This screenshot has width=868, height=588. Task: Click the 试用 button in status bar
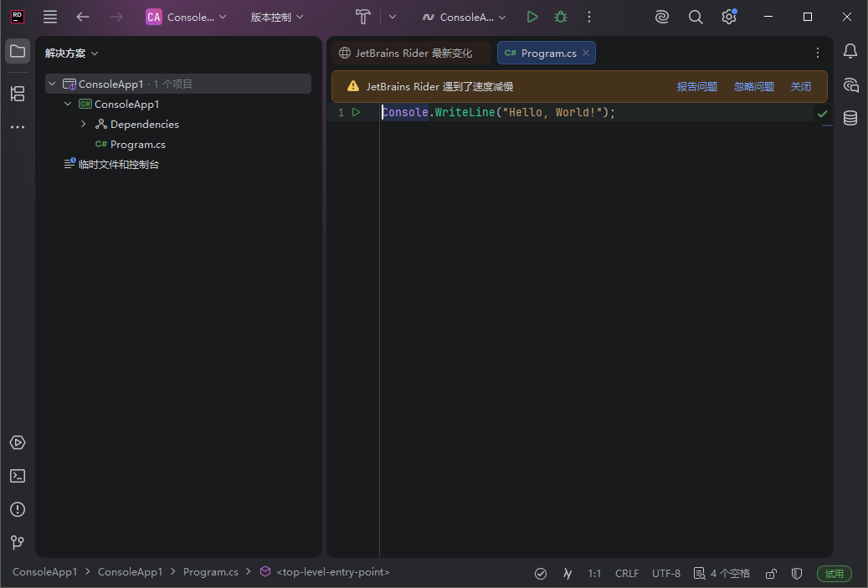834,573
